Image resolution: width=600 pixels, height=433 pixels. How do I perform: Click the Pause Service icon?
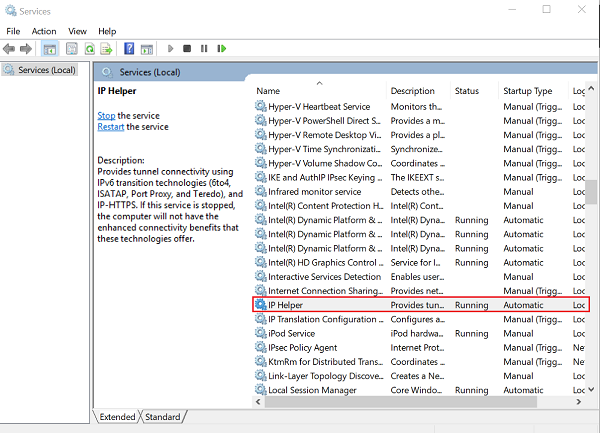coord(204,49)
